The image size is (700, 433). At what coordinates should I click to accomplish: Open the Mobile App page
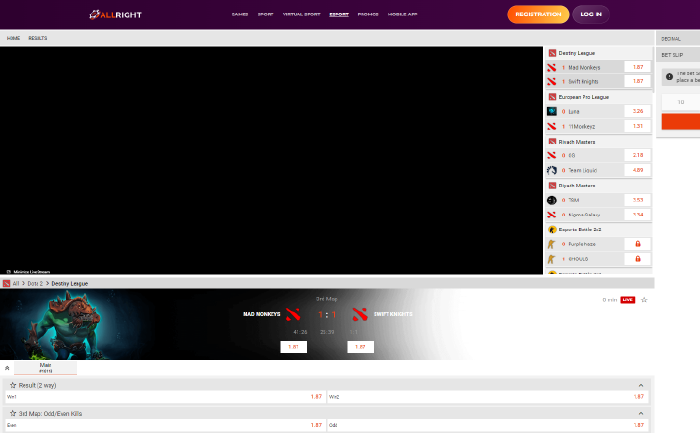tap(402, 14)
